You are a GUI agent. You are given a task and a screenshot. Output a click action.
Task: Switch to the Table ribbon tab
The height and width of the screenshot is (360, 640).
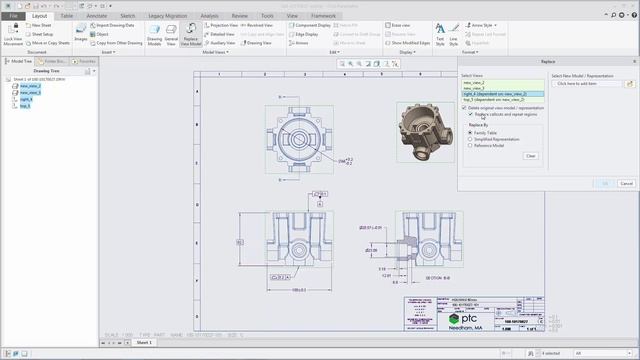(x=67, y=16)
